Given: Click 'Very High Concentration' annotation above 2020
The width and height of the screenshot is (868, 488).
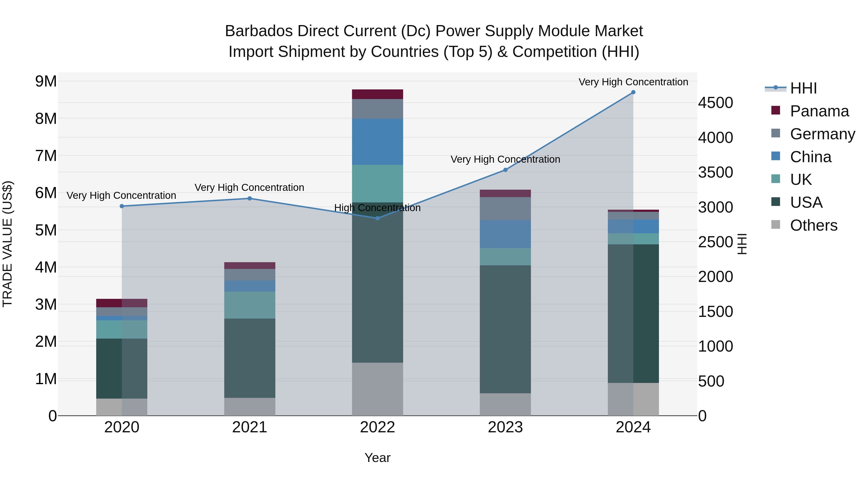Looking at the screenshot, I should (121, 195).
